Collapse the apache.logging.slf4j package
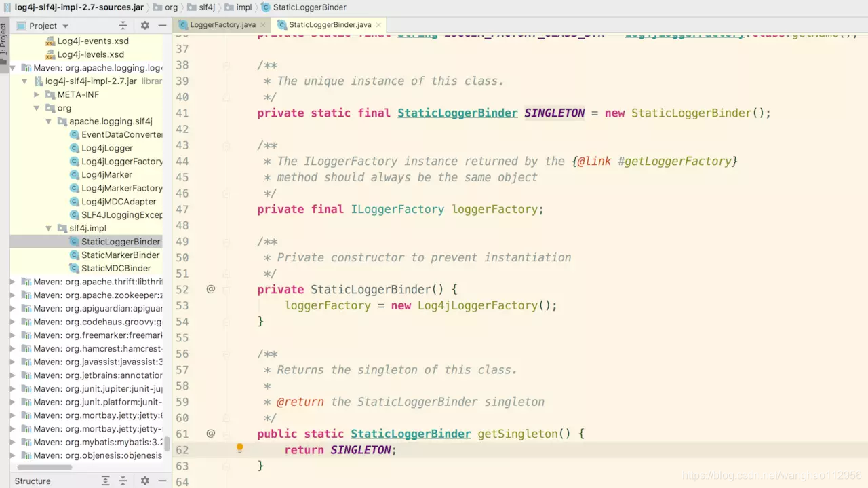The height and width of the screenshot is (488, 868). click(48, 121)
